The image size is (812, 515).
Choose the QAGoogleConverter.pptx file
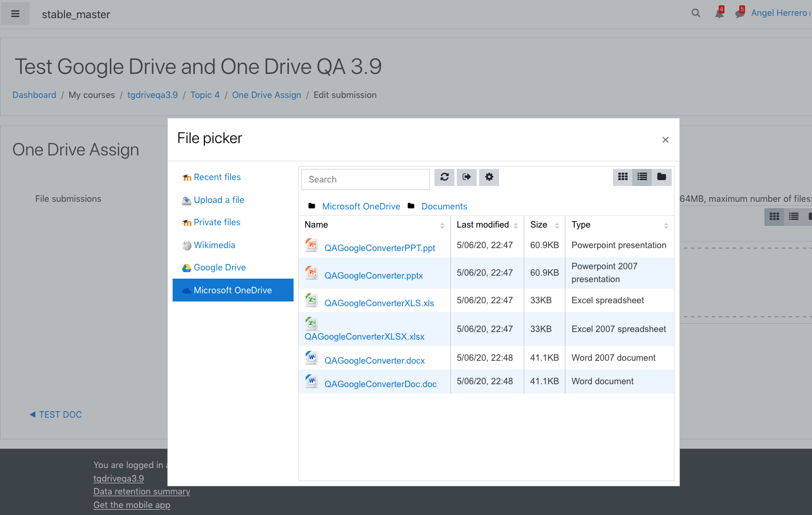point(374,276)
